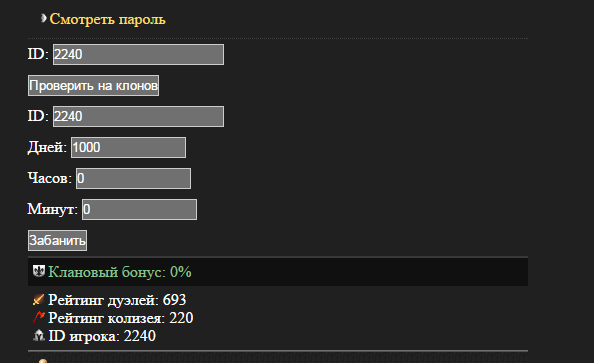
Task: Click the Минут label text
Action: tap(52, 209)
